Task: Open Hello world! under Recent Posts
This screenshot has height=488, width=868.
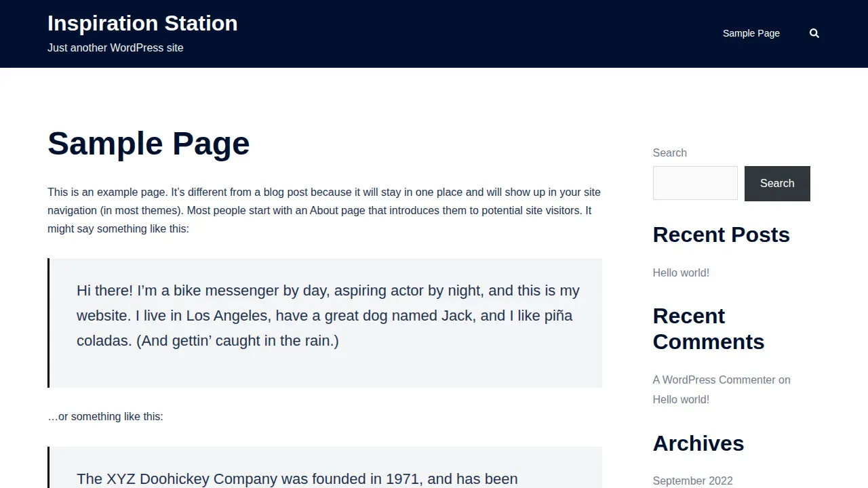Action: (x=681, y=272)
